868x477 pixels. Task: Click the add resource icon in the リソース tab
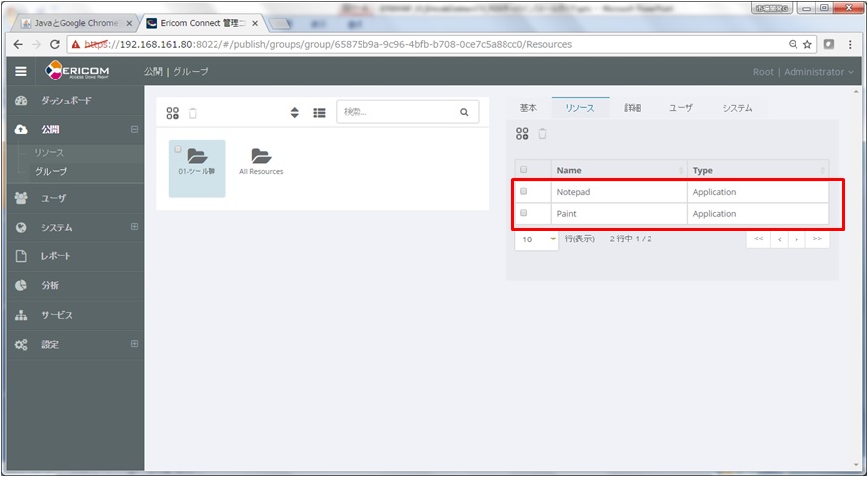click(522, 134)
